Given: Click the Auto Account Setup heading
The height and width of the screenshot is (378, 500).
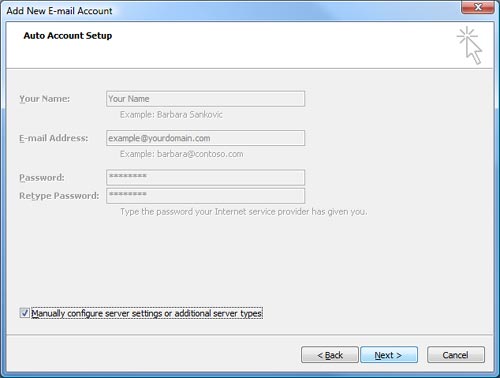Looking at the screenshot, I should pos(68,36).
